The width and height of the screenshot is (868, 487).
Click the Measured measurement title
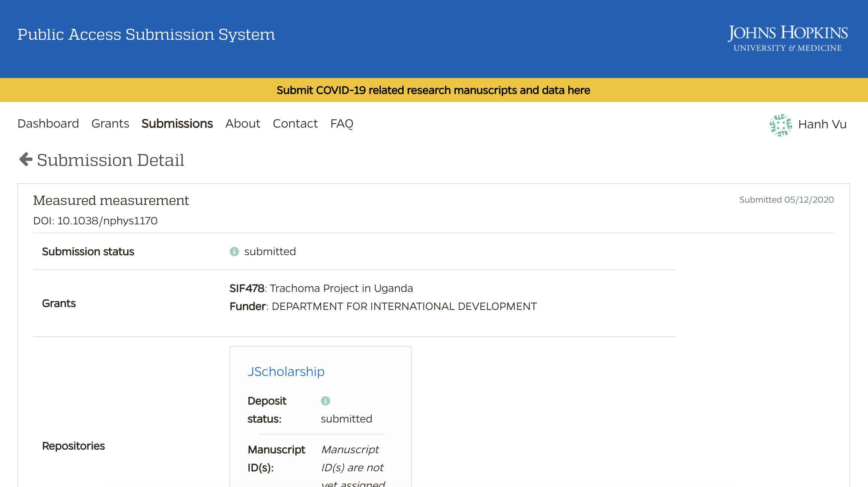pyautogui.click(x=111, y=200)
